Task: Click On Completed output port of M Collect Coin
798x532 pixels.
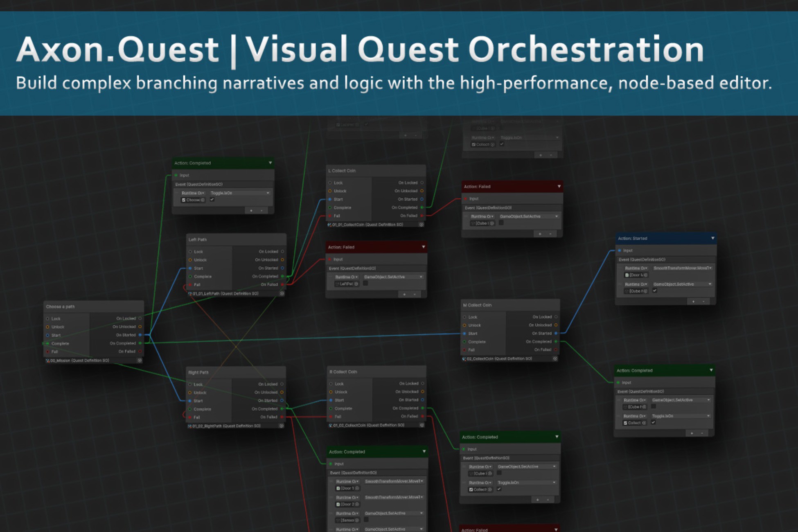Action: click(x=556, y=342)
